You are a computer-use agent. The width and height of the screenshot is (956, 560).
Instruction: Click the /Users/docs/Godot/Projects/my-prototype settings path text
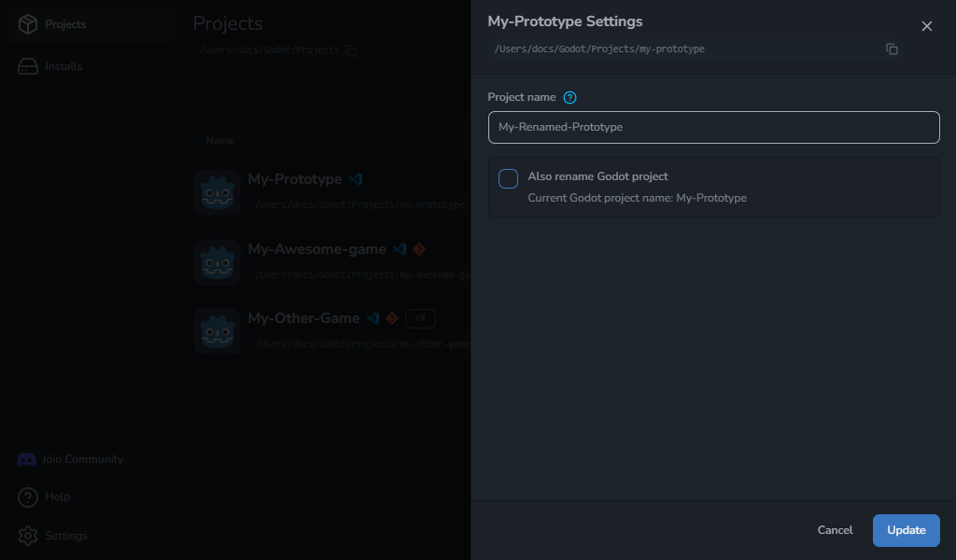coord(598,49)
